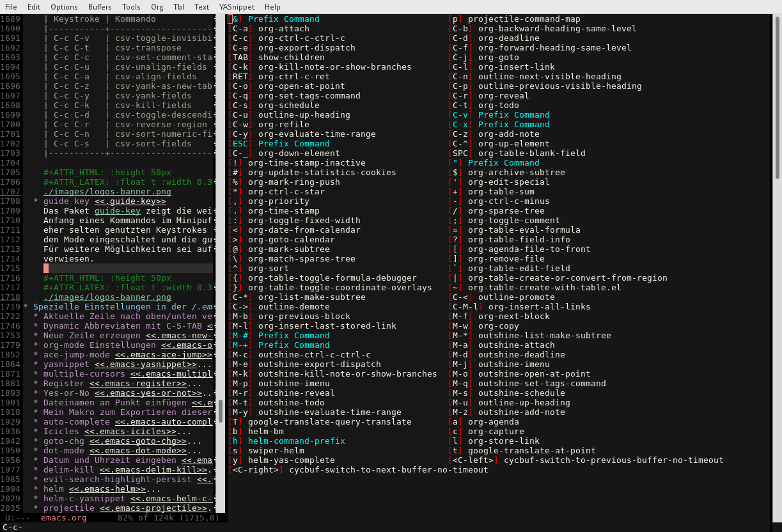The width and height of the screenshot is (782, 532).
Task: Expand the multiple-cursors heading
Action: point(82,373)
